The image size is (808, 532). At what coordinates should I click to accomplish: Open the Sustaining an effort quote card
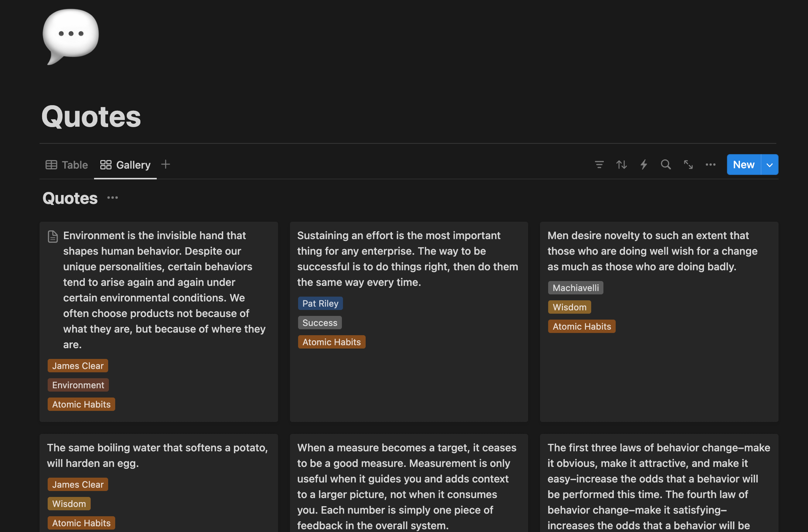[x=409, y=321]
